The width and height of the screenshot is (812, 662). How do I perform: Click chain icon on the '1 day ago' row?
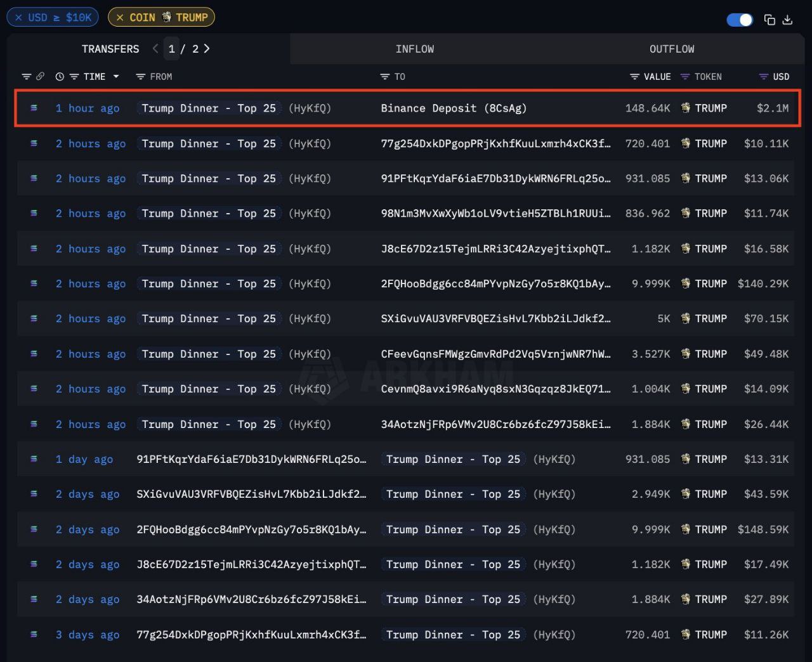pyautogui.click(x=34, y=458)
